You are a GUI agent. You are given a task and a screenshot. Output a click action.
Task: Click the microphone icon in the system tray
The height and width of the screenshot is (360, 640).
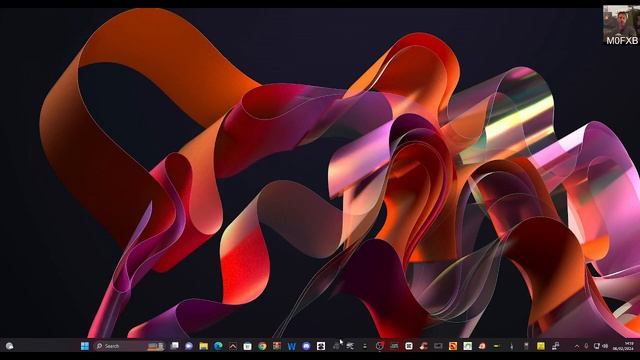click(587, 346)
